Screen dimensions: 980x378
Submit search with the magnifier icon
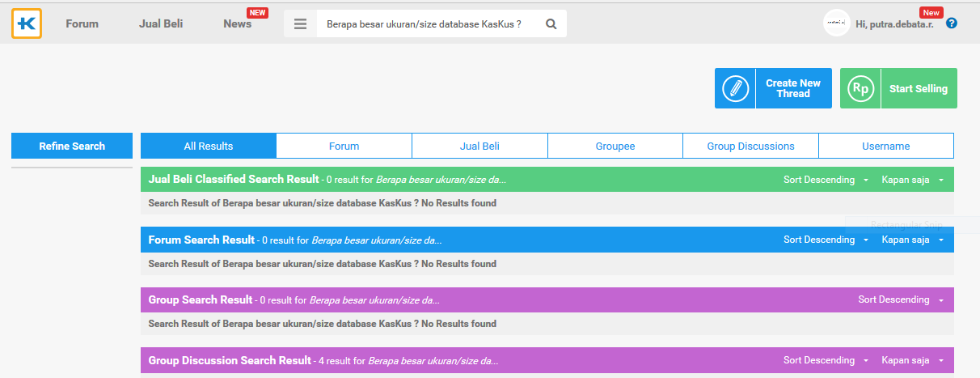tap(551, 24)
